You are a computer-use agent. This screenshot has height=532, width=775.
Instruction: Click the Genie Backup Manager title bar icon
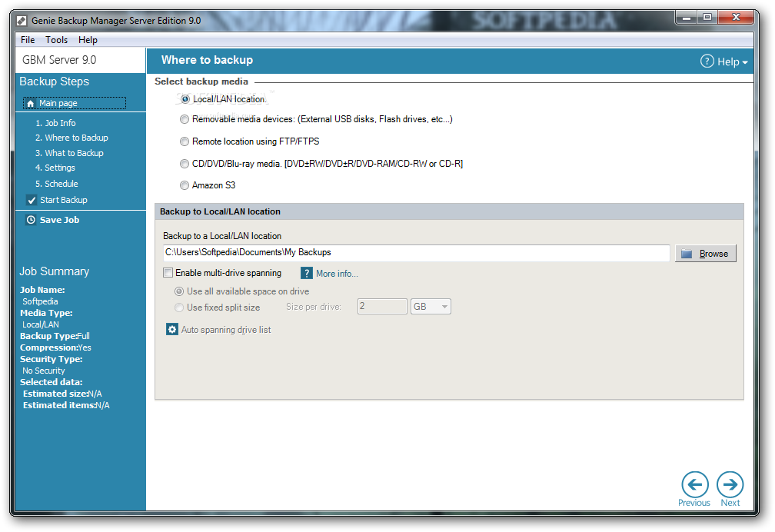22,21
